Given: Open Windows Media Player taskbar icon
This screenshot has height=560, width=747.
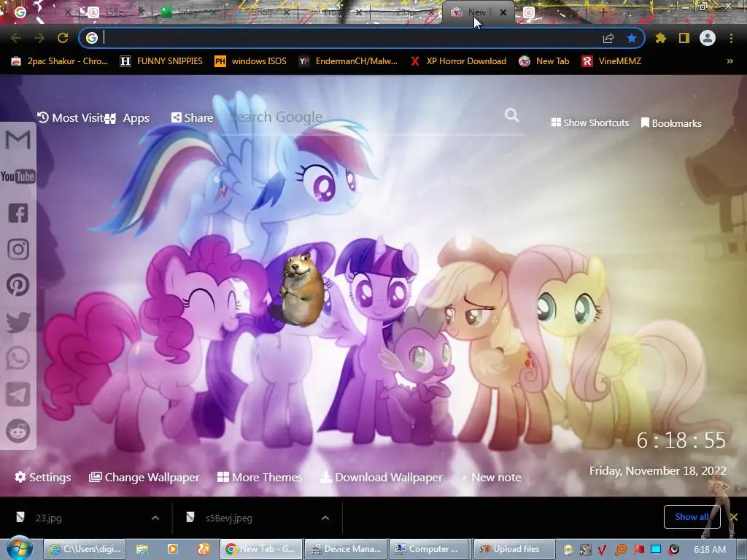Looking at the screenshot, I should pyautogui.click(x=172, y=549).
